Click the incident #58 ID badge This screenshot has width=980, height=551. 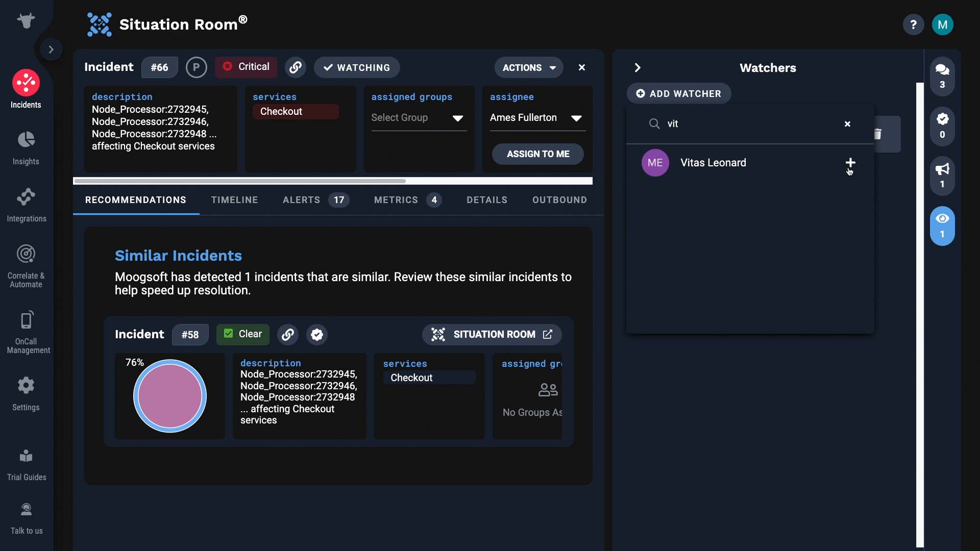coord(190,335)
